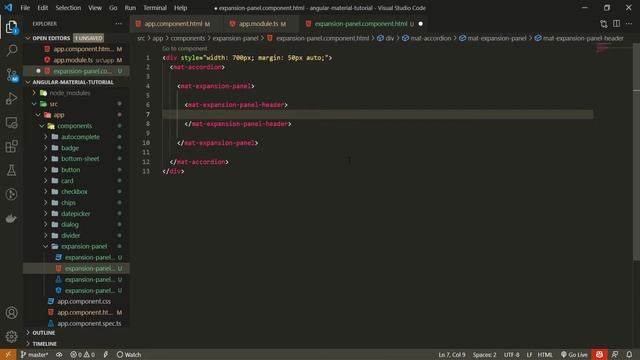This screenshot has height=360, width=640.
Task: Open the Extensions view icon
Action: 11,146
